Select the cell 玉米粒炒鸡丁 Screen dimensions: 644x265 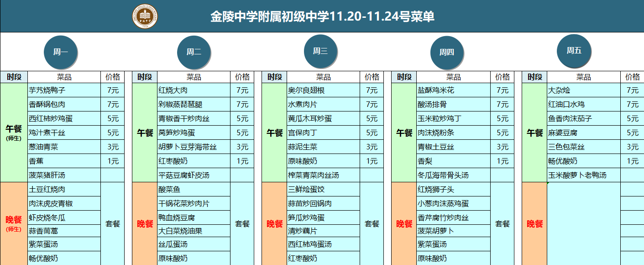(454, 119)
